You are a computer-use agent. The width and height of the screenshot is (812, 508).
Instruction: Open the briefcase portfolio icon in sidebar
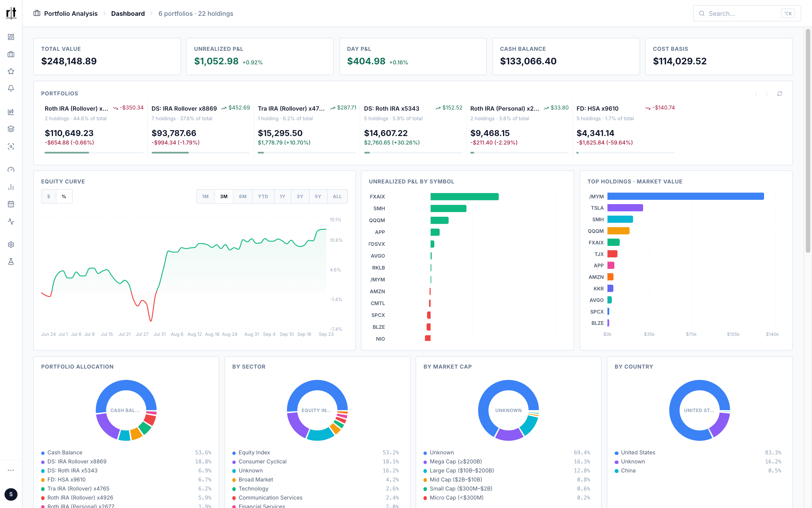coord(11,54)
